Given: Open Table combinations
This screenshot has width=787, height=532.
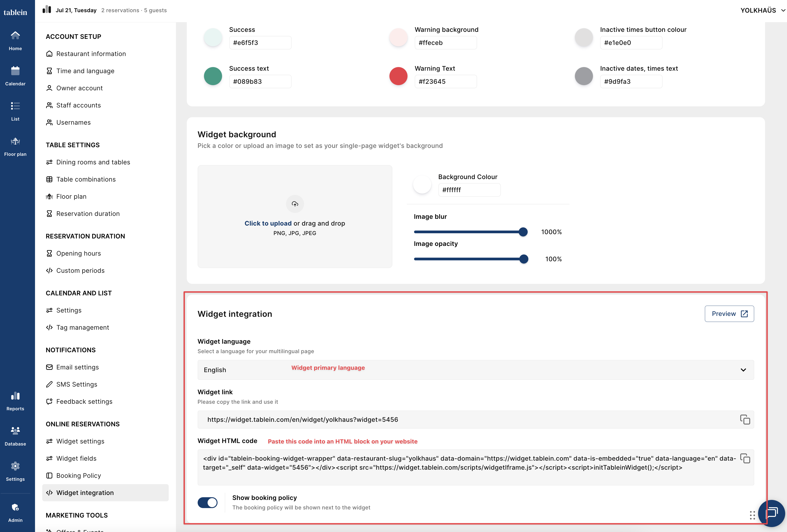Looking at the screenshot, I should 81,179.
